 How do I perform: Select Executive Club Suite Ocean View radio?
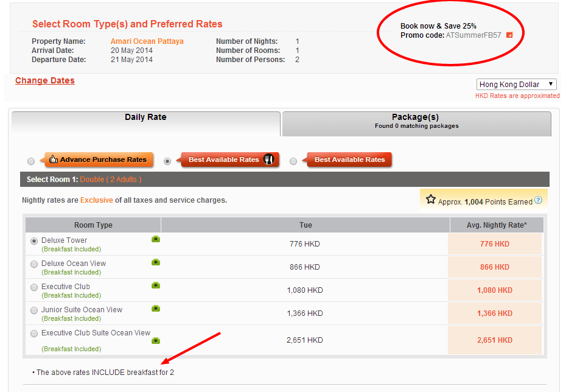tap(34, 334)
